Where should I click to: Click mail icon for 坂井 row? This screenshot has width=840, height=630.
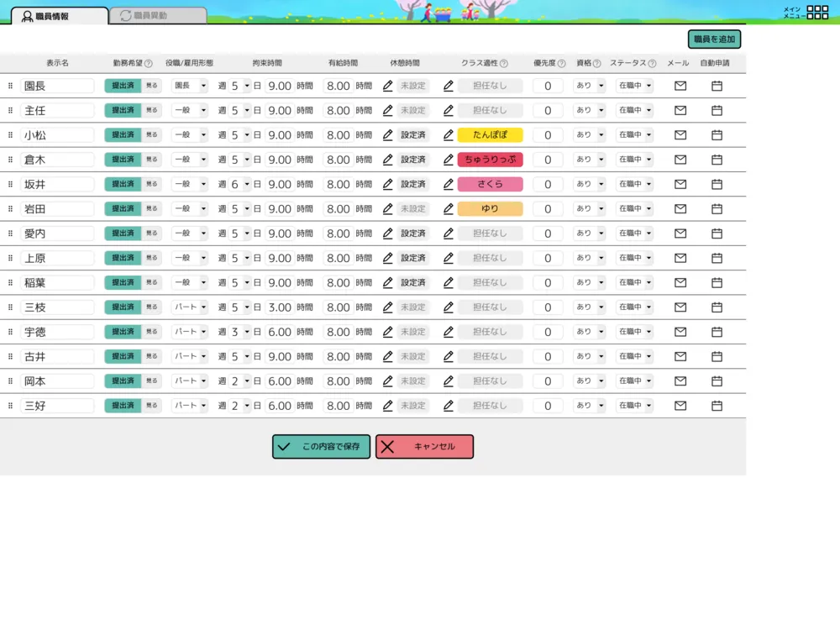pos(680,184)
